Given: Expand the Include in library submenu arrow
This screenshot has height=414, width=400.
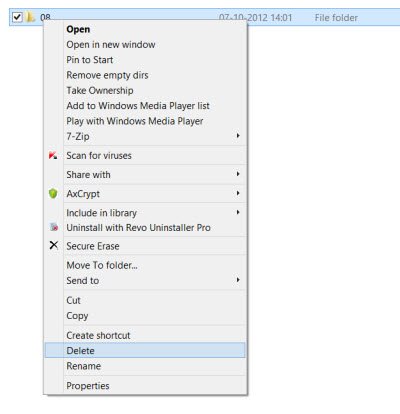Looking at the screenshot, I should click(x=238, y=212).
